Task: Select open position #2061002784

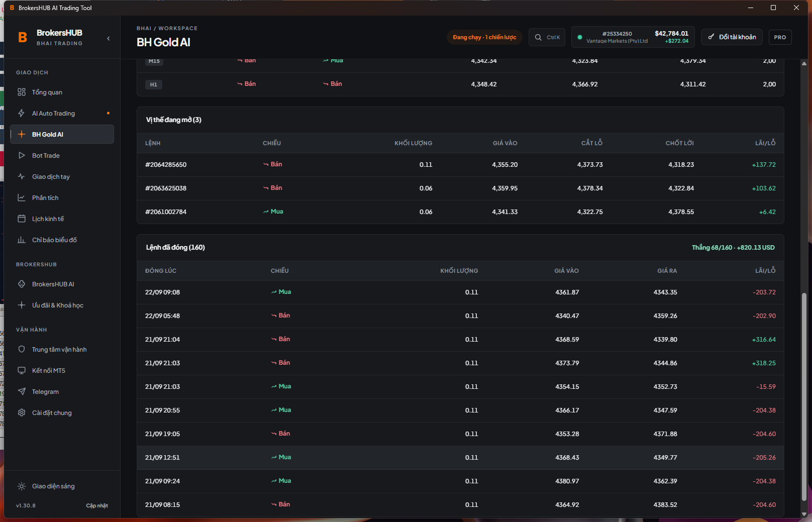Action: point(460,212)
